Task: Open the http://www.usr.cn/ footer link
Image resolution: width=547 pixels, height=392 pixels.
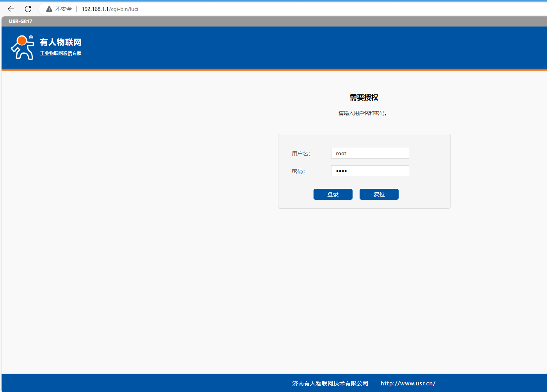Action: pyautogui.click(x=408, y=383)
